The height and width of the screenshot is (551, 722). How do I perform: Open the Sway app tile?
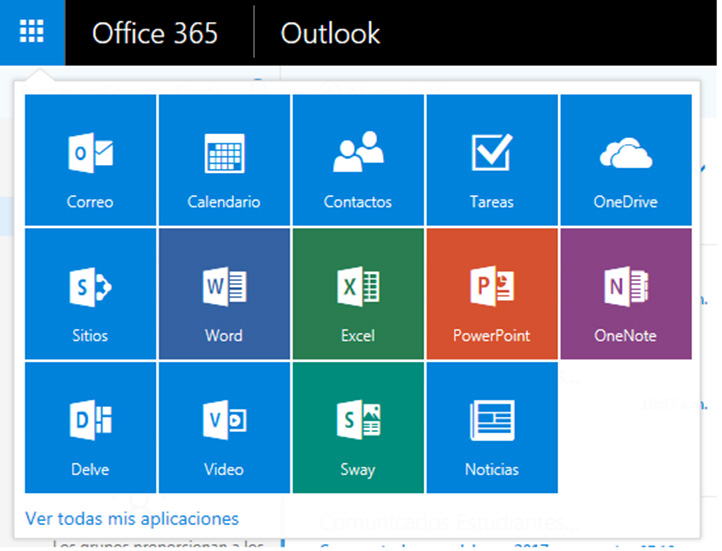pos(358,428)
